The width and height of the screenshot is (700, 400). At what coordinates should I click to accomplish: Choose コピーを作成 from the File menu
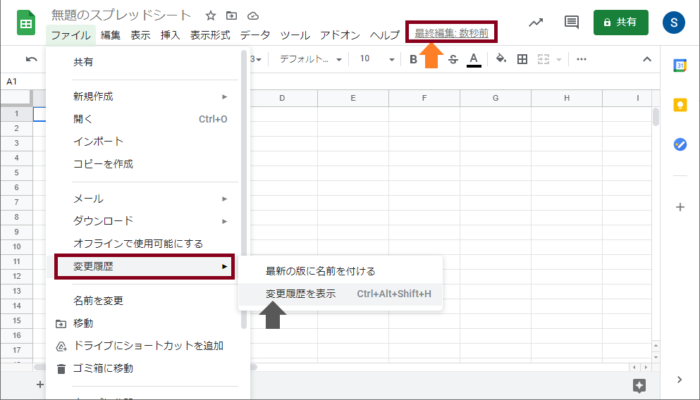click(x=103, y=163)
